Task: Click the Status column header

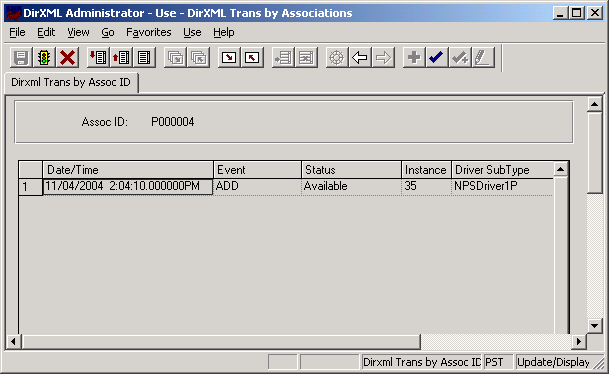Action: click(x=351, y=170)
